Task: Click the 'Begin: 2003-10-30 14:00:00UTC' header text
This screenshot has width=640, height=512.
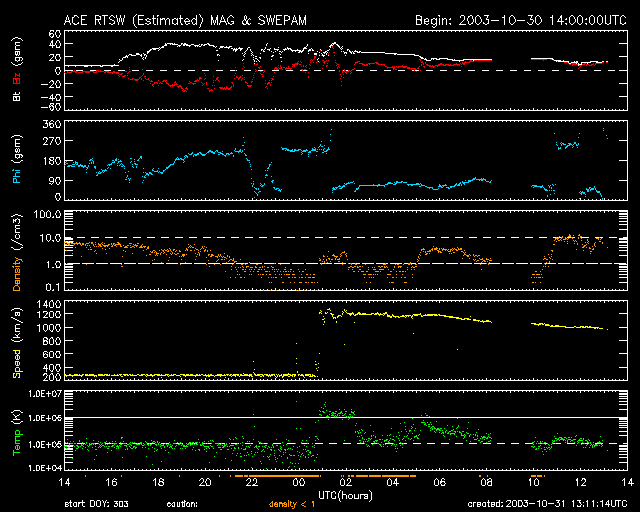Action: tap(521, 20)
